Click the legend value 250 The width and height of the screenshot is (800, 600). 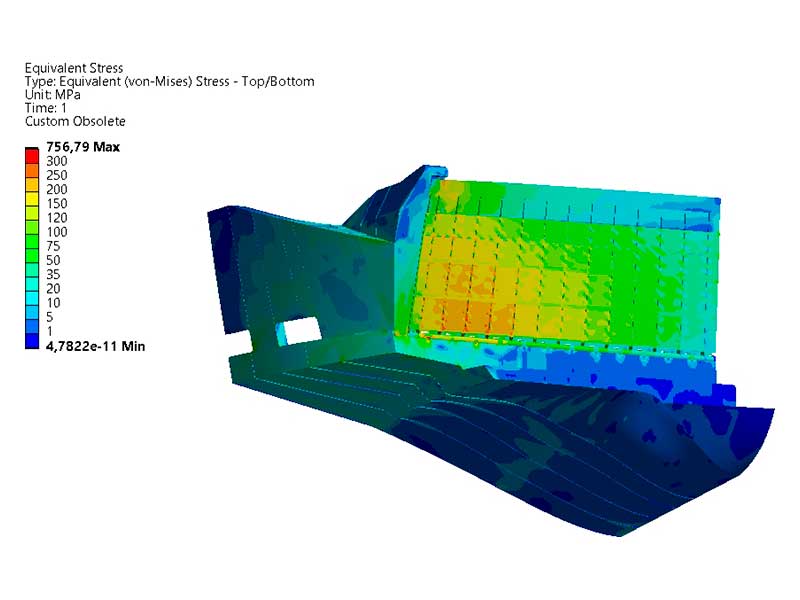(x=57, y=175)
